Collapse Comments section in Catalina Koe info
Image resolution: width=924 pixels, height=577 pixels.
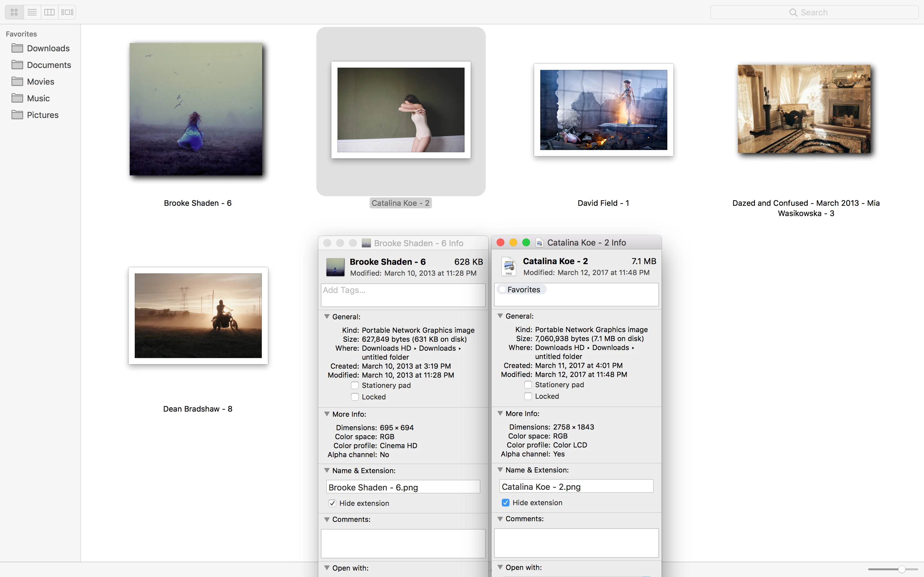[x=500, y=519]
